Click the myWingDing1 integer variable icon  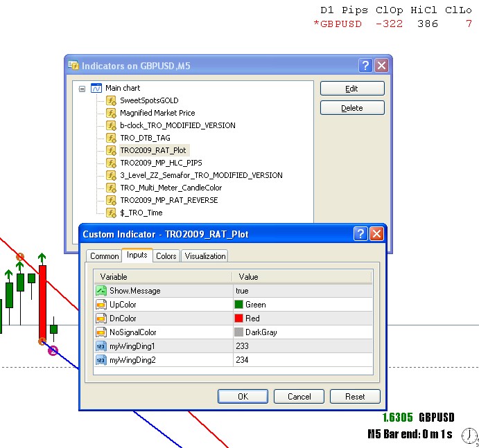point(101,346)
